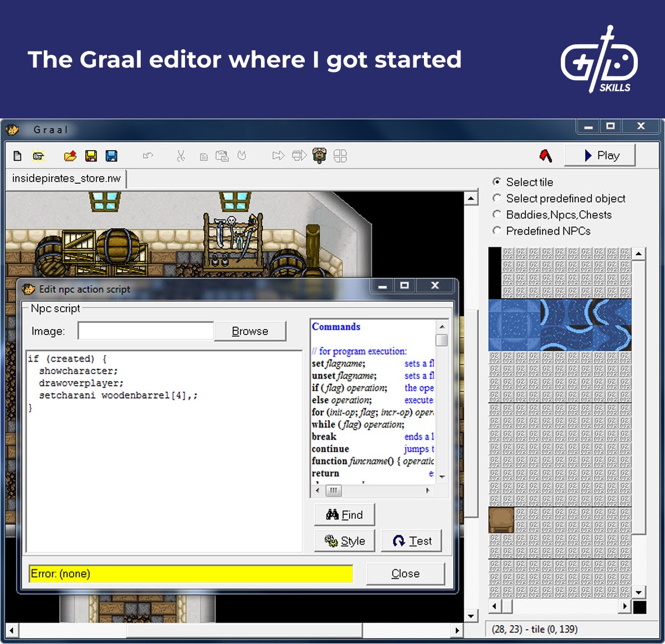Image resolution: width=665 pixels, height=644 pixels.
Task: Choose 'Predefined NPCs' radio option
Action: 497,230
